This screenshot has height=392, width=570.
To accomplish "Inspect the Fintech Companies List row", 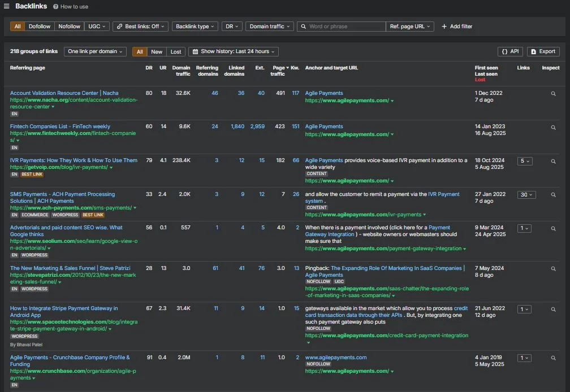I will pyautogui.click(x=553, y=128).
